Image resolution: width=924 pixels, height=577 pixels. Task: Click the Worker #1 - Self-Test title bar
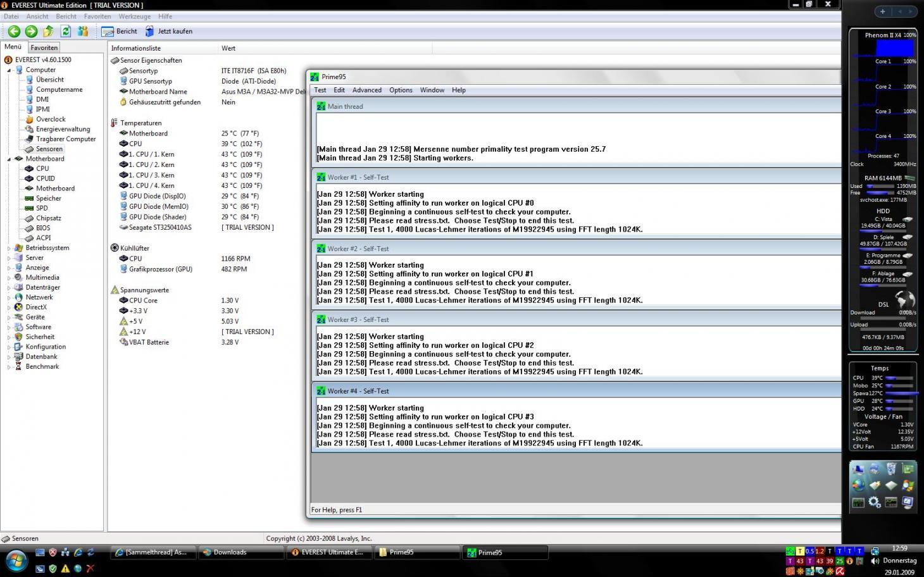pyautogui.click(x=576, y=177)
